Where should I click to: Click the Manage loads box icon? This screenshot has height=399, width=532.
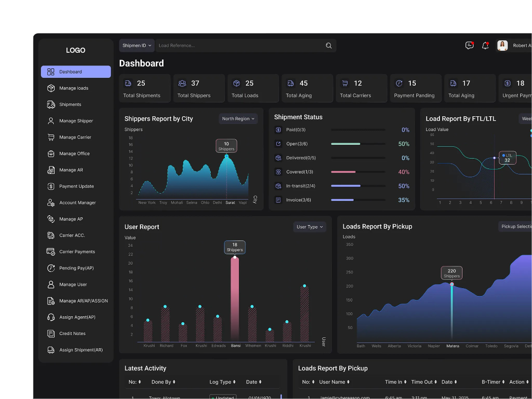[51, 88]
